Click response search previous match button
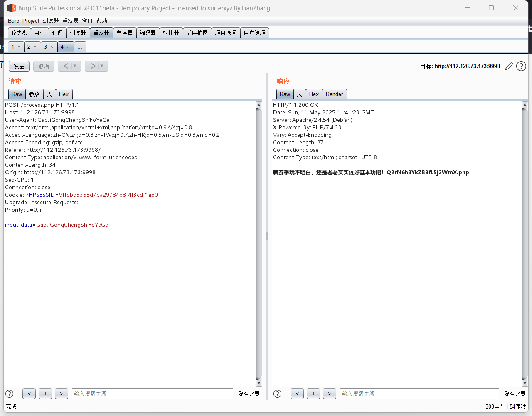 pyautogui.click(x=297, y=394)
